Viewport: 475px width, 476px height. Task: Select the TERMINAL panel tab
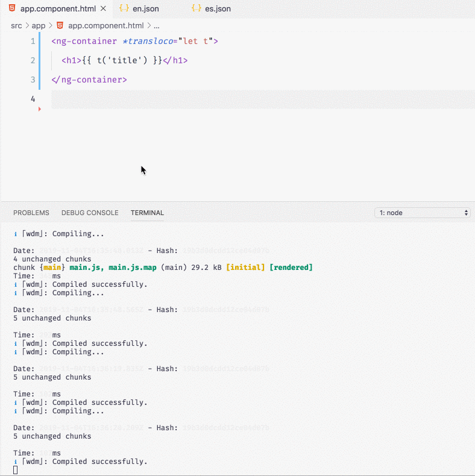point(147,213)
